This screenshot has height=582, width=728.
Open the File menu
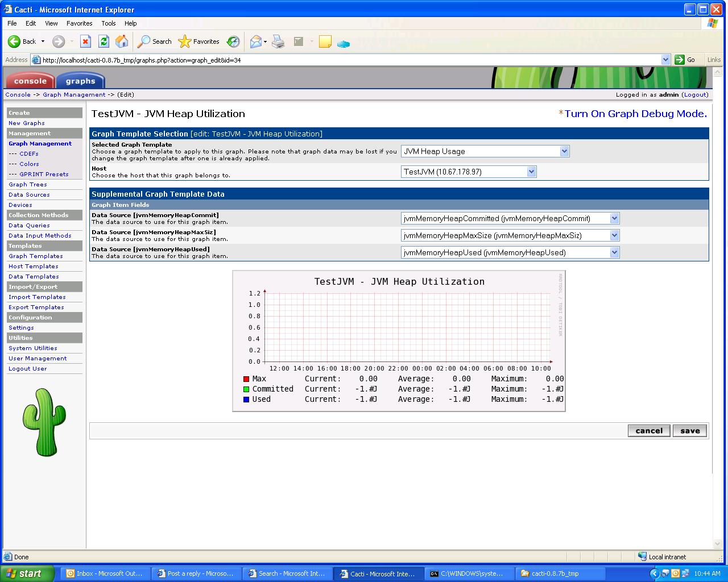point(12,23)
